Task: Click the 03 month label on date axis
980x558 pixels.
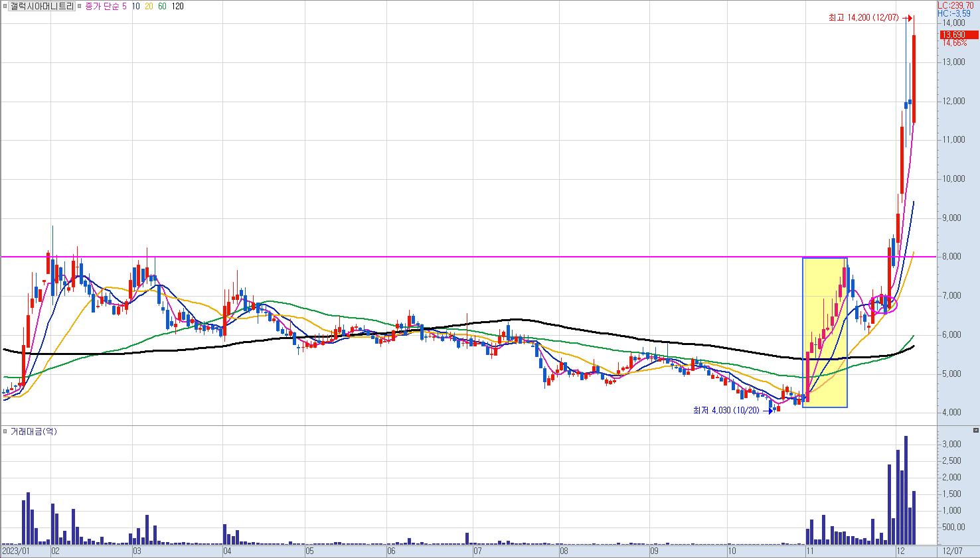Action: pos(137,551)
